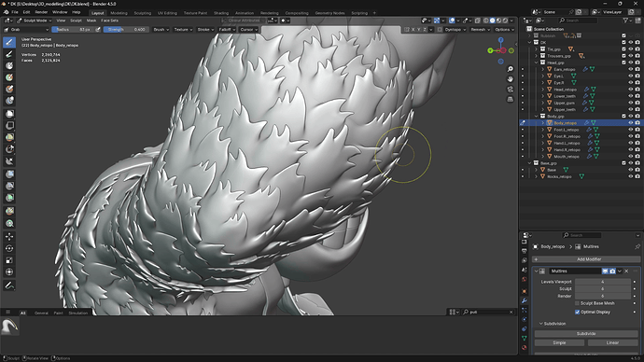Activate the pan view hand gizmo
The height and width of the screenshot is (362, 644).
pyautogui.click(x=511, y=79)
